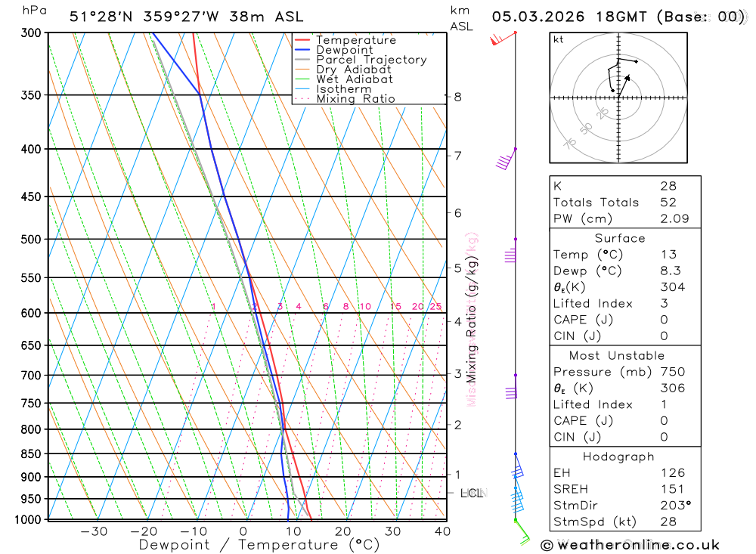The height and width of the screenshot is (554, 756).
Task: Click the K index value 28
Action: [x=668, y=186]
